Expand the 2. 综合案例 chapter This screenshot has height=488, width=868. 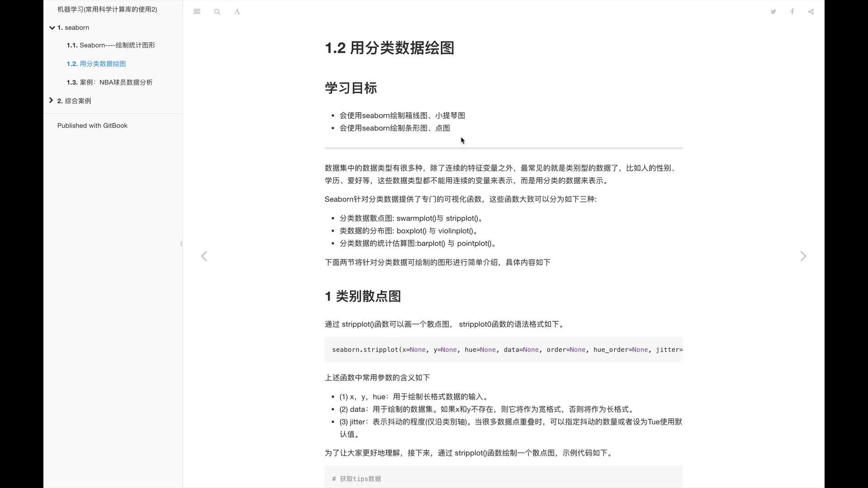pos(51,100)
